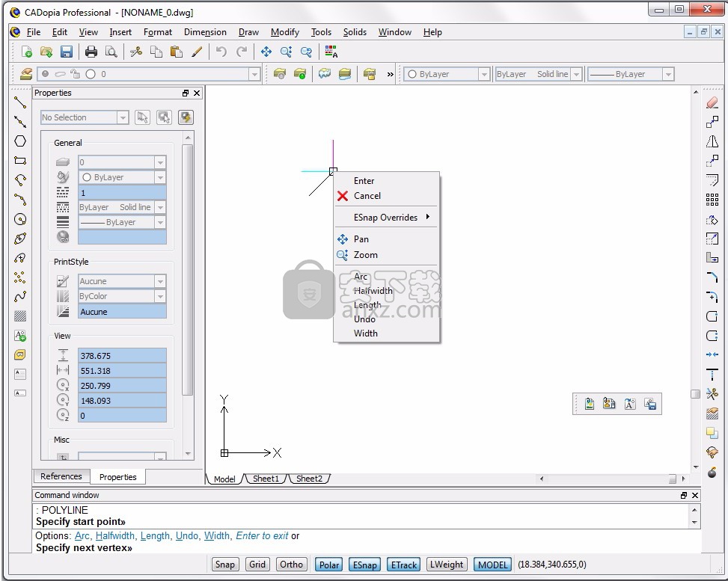Activate Pan tool in top toolbar
This screenshot has width=728, height=581.
(x=266, y=52)
